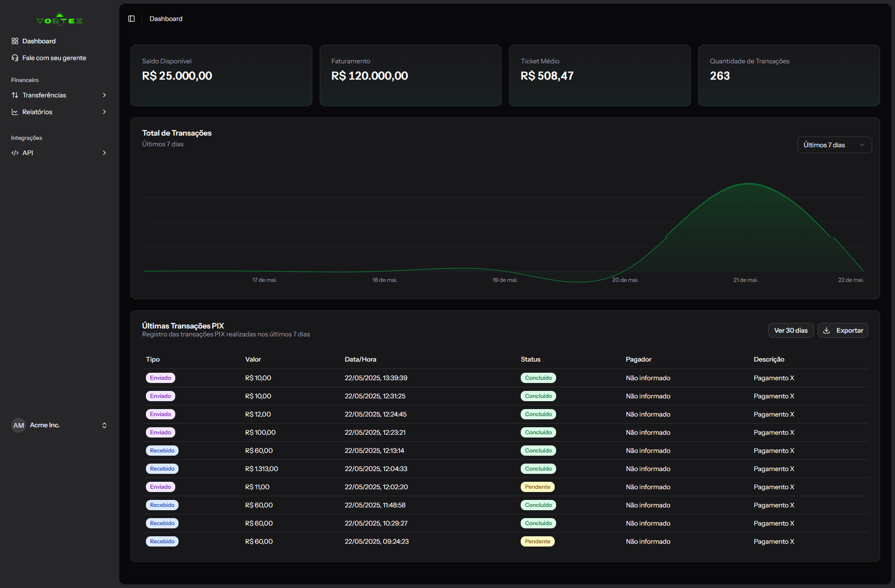
Task: Click the headset icon for manager chat
Action: coord(15,58)
